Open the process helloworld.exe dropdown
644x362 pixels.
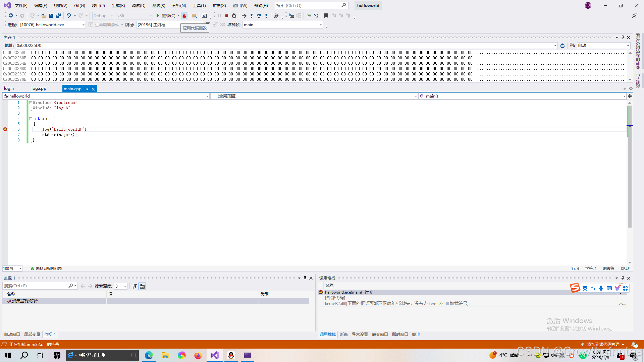click(x=52, y=25)
